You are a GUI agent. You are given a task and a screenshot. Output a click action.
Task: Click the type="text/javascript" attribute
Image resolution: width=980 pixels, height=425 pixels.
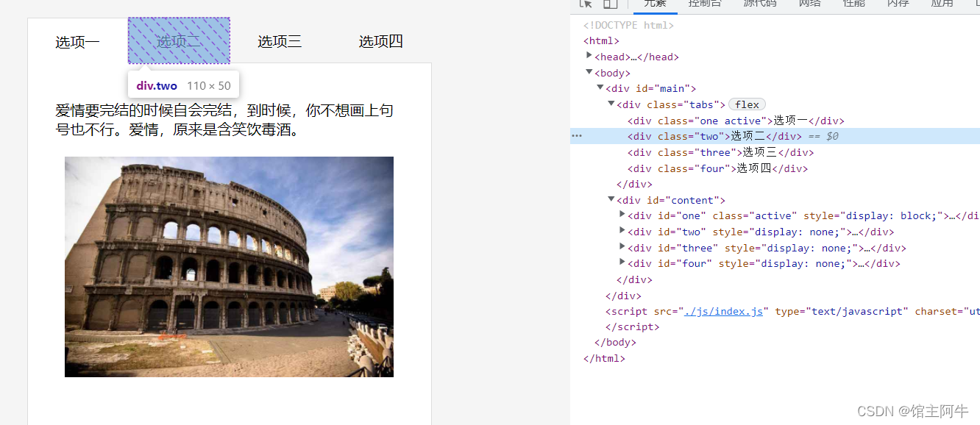[842, 311]
